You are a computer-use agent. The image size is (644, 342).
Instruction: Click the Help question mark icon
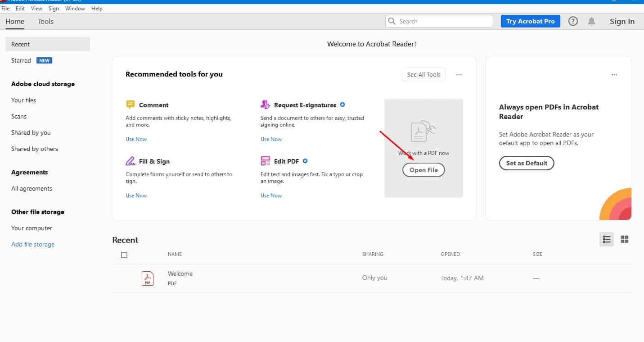pos(573,21)
